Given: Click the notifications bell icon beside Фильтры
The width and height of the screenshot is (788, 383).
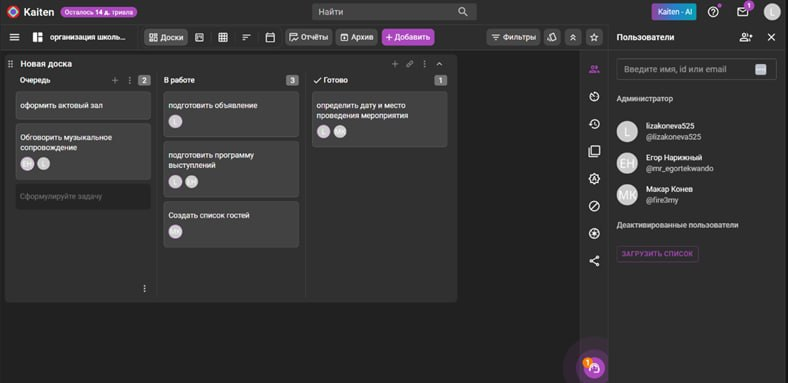Looking at the screenshot, I should 552,37.
